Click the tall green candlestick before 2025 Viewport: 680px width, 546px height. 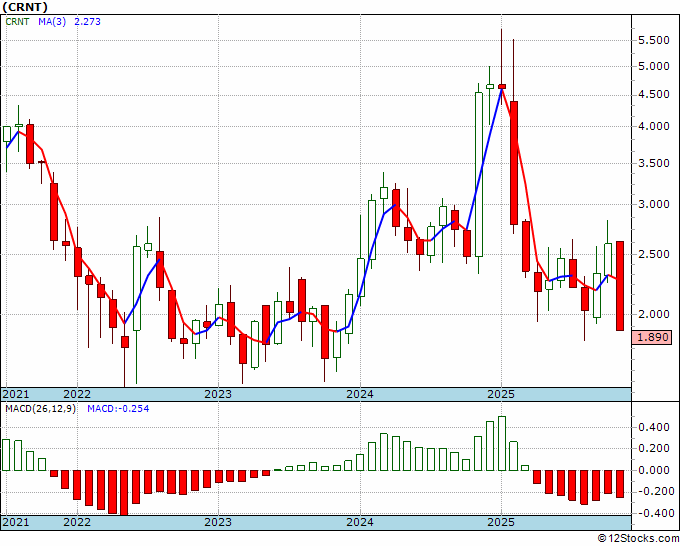coord(479,174)
